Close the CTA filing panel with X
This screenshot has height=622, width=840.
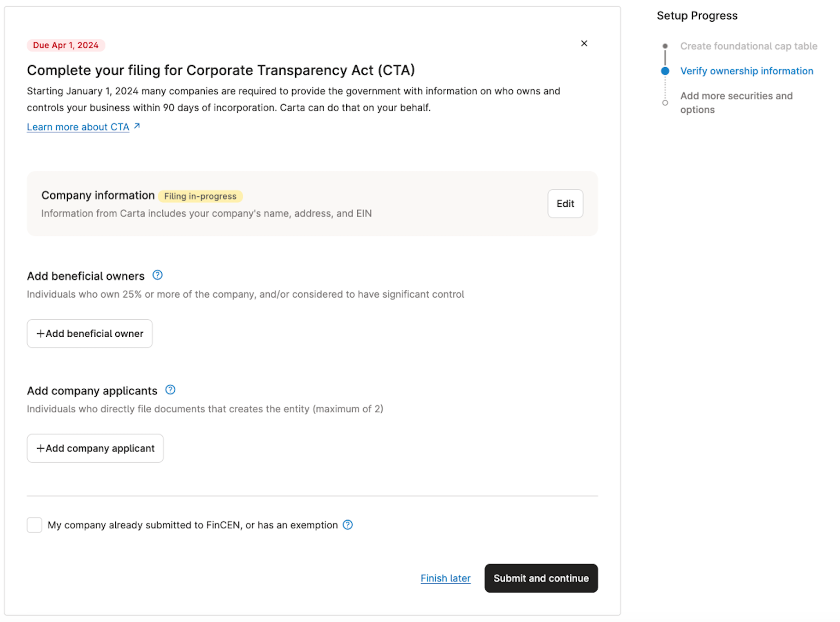(584, 43)
